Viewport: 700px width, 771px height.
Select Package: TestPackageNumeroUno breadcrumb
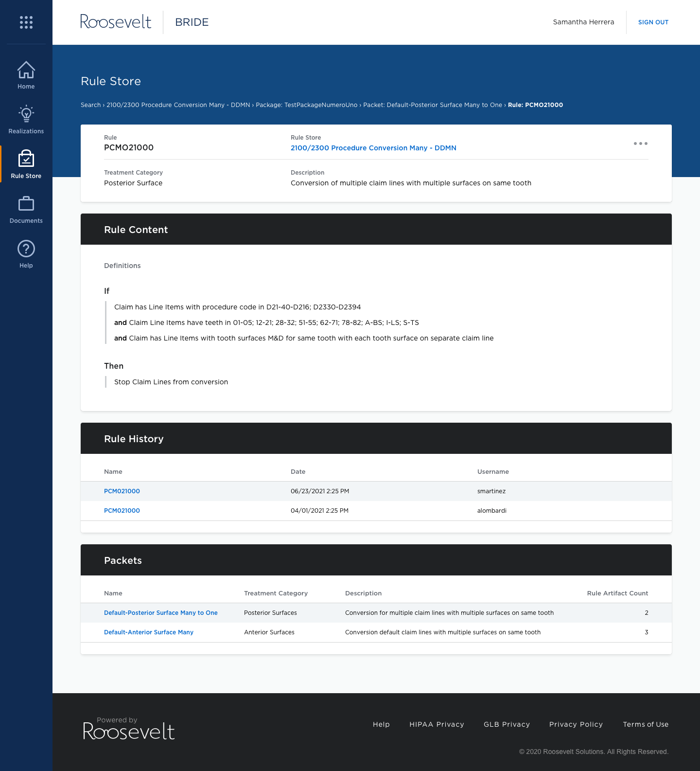[x=306, y=105]
